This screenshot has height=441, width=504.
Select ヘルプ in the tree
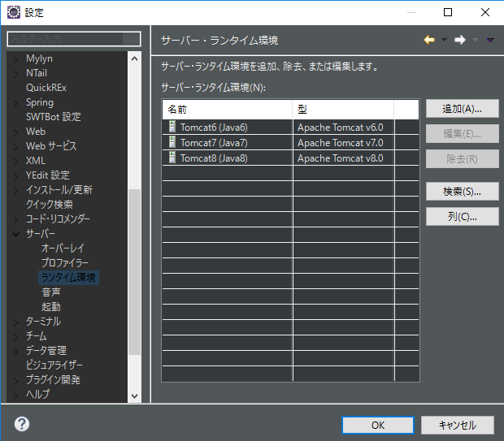click(37, 394)
